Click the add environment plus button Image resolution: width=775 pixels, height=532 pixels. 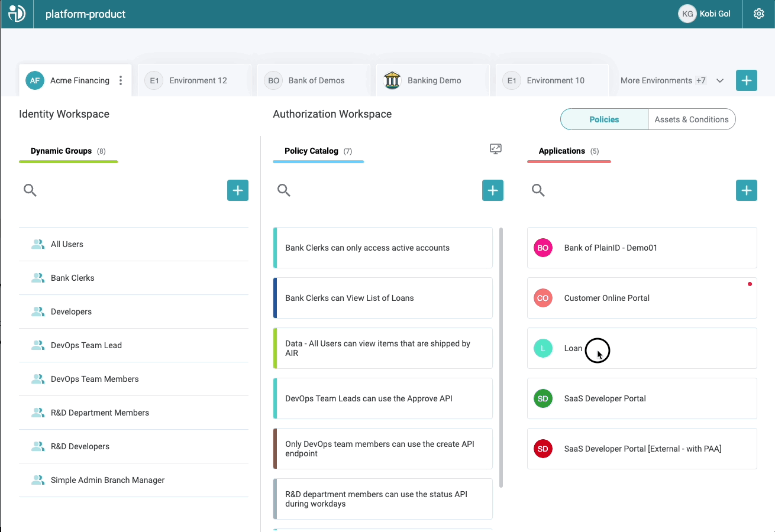(x=747, y=80)
